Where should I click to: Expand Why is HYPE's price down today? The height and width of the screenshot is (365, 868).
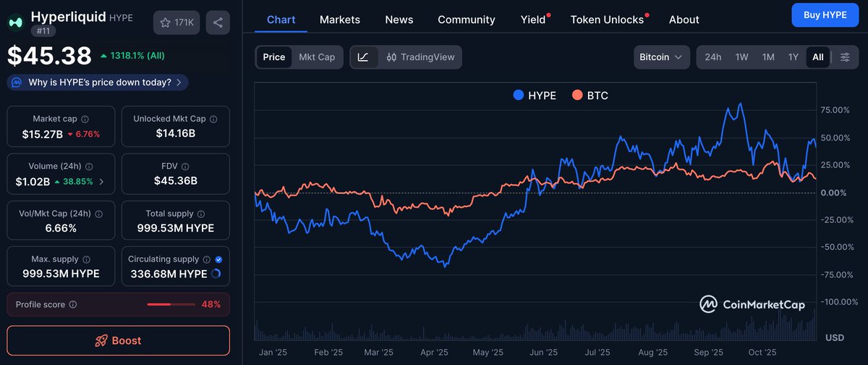pos(98,83)
